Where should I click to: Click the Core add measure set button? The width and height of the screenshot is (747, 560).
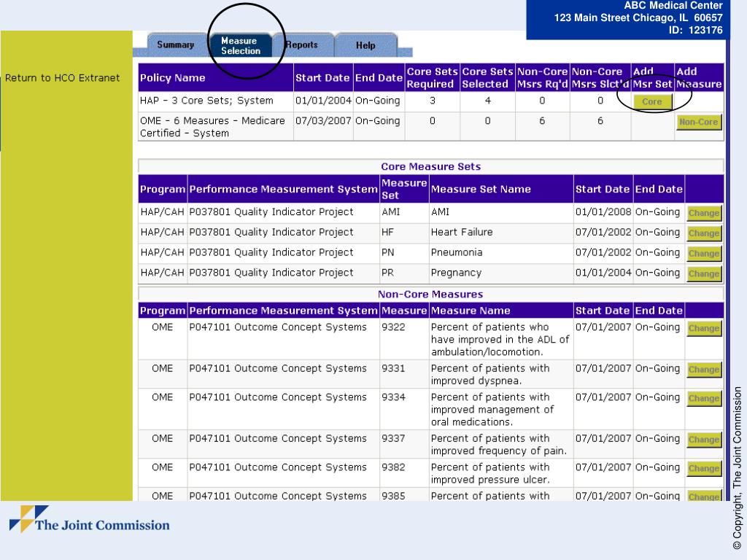tap(651, 101)
